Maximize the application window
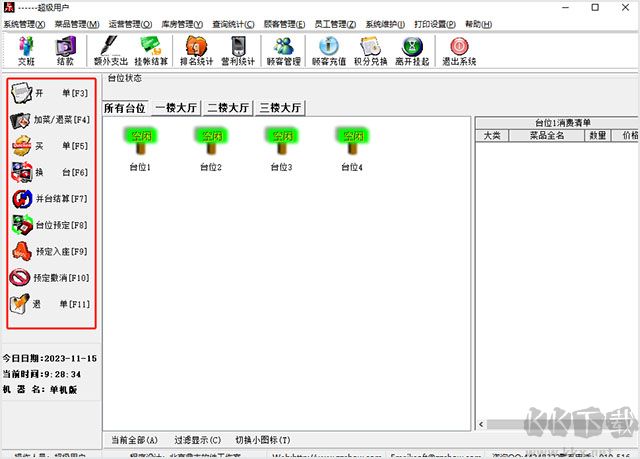Image resolution: width=640 pixels, height=459 pixels. point(595,7)
